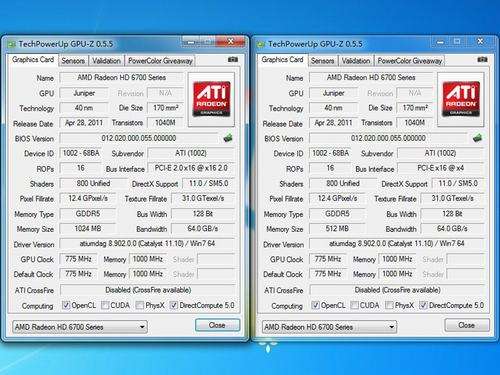This screenshot has width=500, height=375.
Task: Click the GPU-Z title bar icon of left window
Action: click(x=12, y=44)
